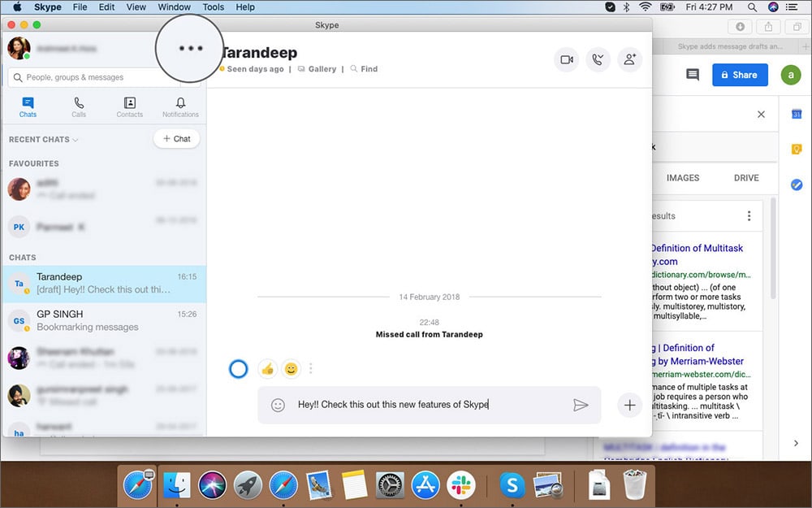Switch to the Contacts tab

point(129,106)
